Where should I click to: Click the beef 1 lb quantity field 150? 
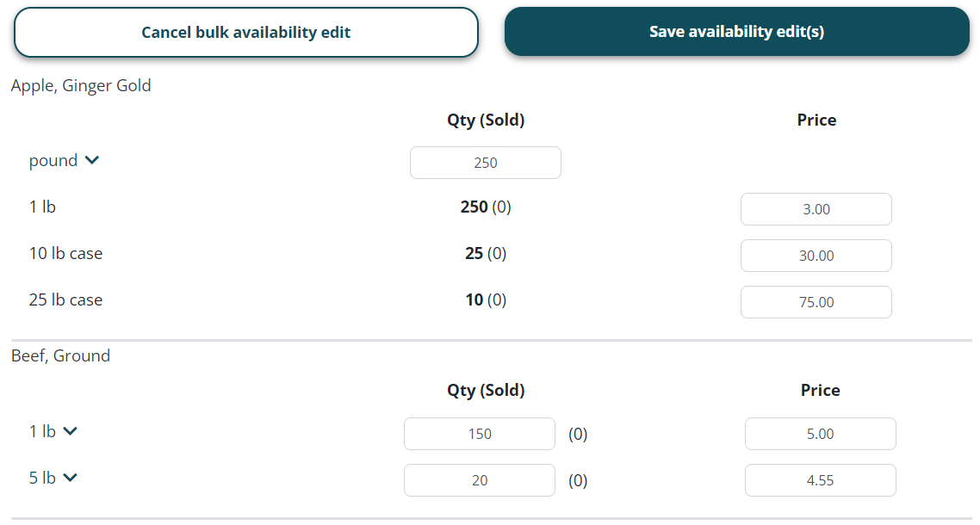click(x=479, y=434)
